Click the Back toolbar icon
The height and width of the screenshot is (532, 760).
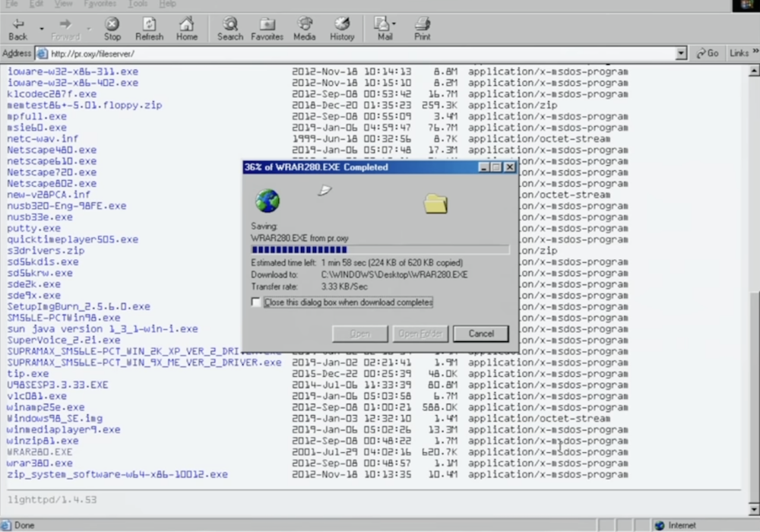18,24
